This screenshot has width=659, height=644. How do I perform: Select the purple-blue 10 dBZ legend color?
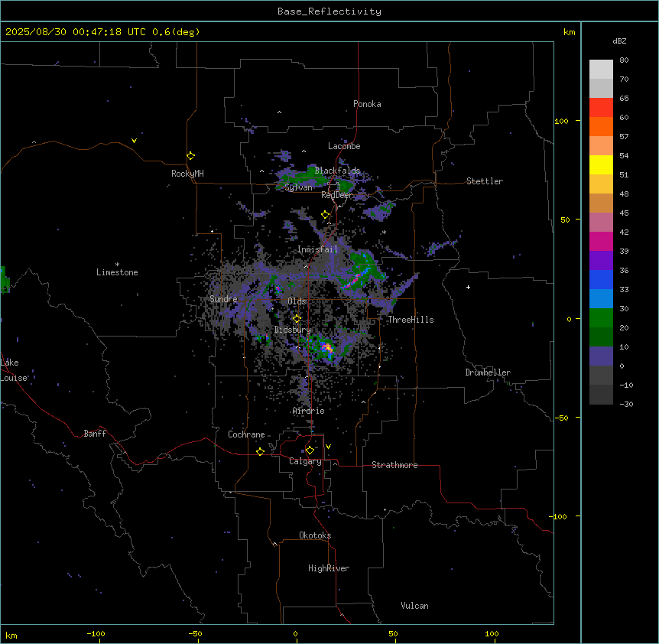click(601, 356)
